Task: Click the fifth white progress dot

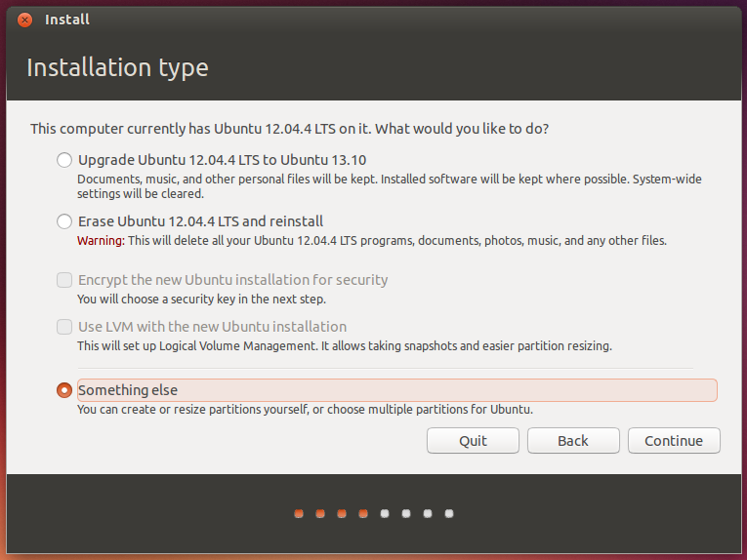Action: click(x=385, y=513)
